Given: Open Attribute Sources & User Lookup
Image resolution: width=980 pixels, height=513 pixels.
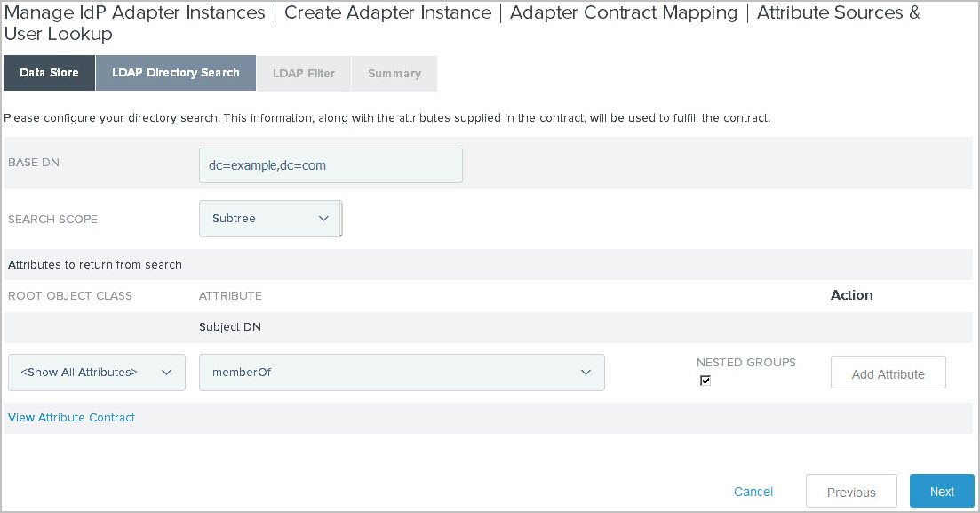Looking at the screenshot, I should [x=836, y=12].
